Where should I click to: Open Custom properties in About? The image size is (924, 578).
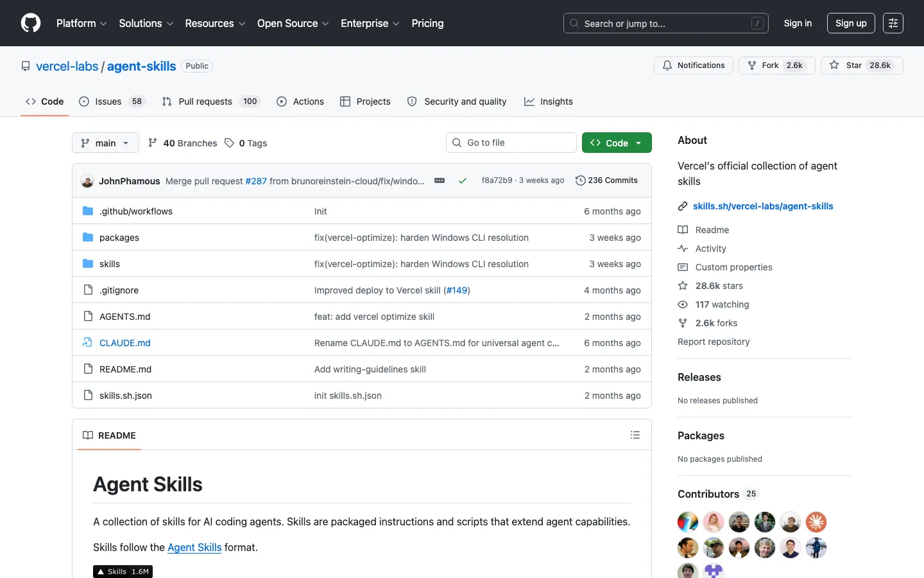[x=725, y=267]
